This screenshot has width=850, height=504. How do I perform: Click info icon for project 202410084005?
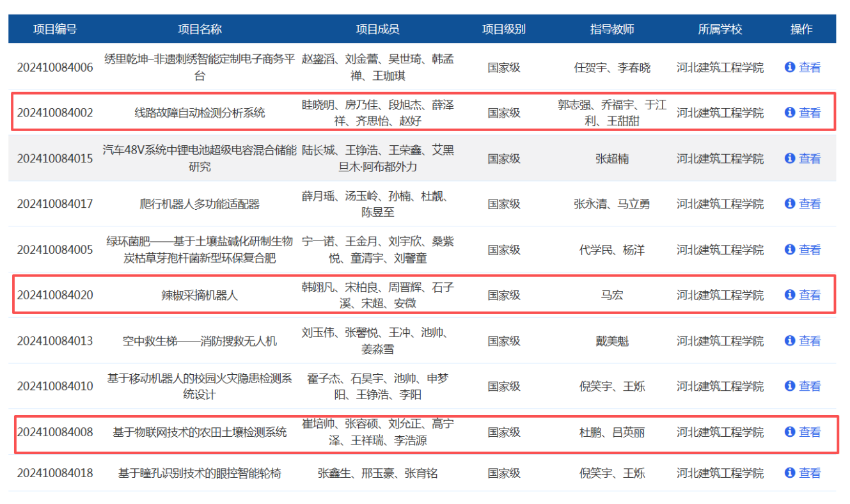[x=790, y=249]
